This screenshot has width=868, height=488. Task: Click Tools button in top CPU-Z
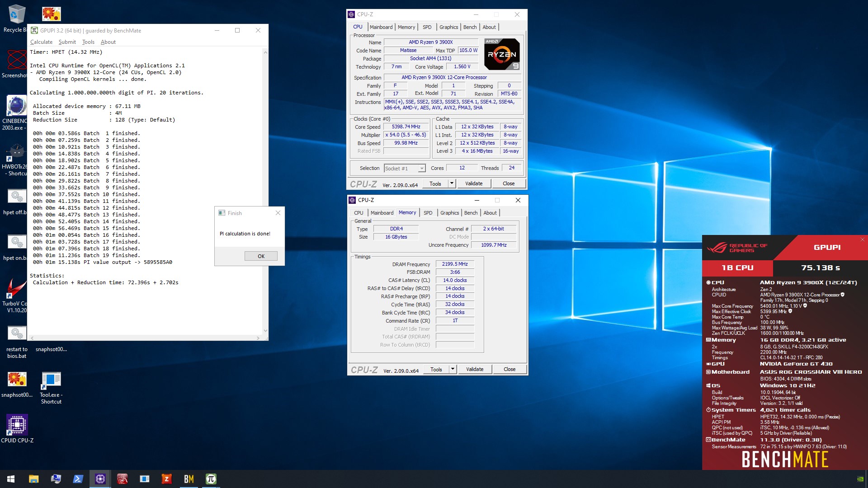[x=435, y=183]
